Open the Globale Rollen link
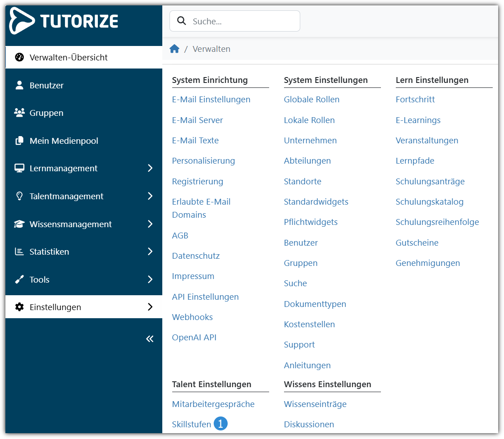 pyautogui.click(x=312, y=100)
